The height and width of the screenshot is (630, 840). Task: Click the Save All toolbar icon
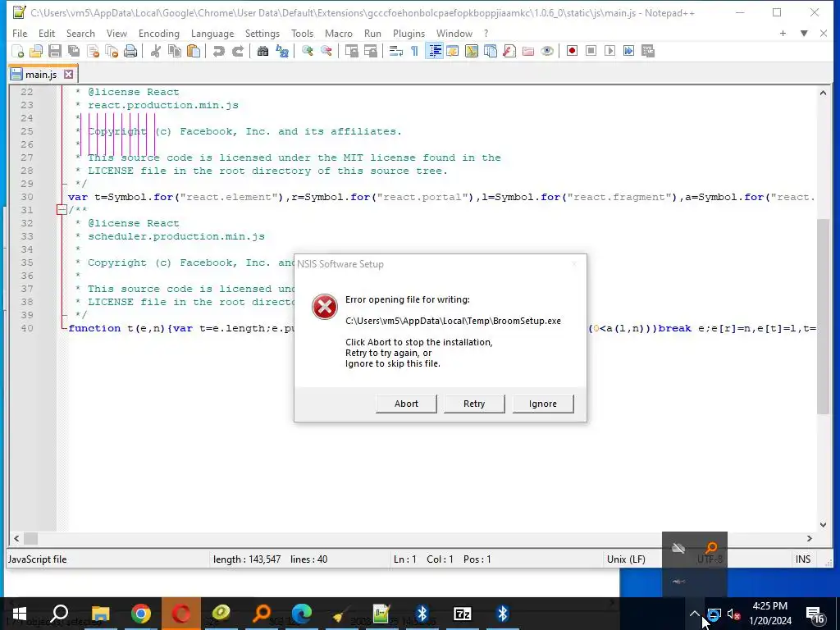(x=73, y=51)
